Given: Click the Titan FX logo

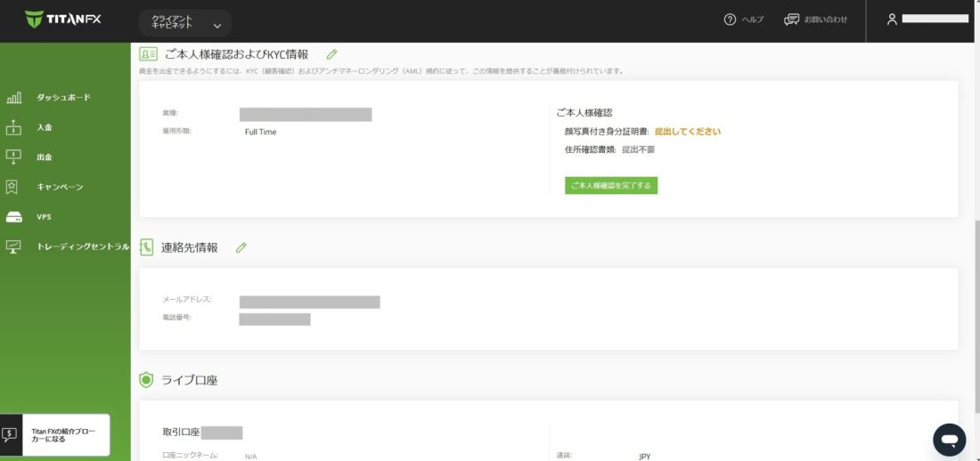Looking at the screenshot, I should pos(63,20).
